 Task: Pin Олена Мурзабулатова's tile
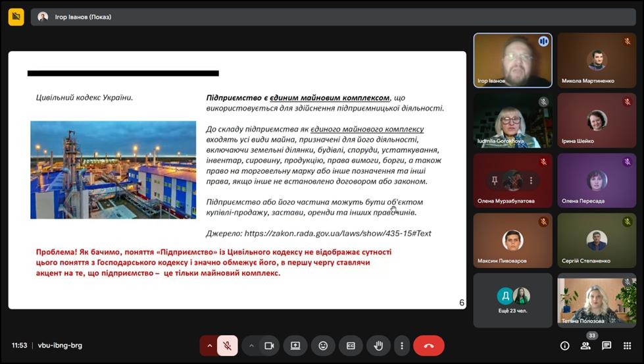494,180
